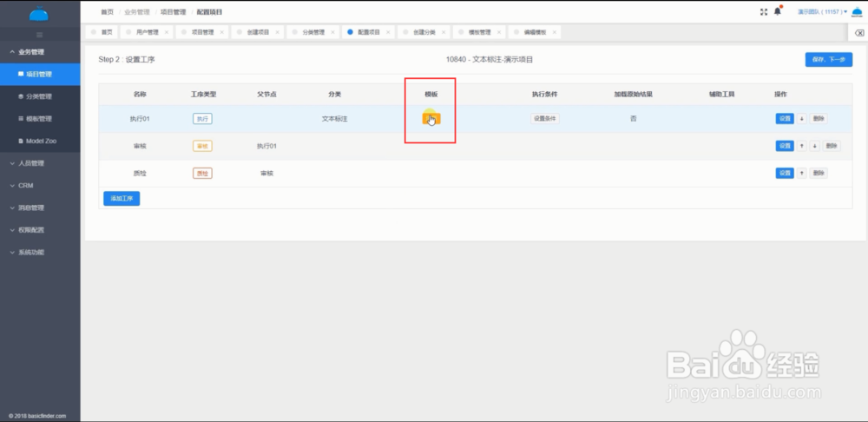Close the 创建项目 tab with its x
868x422 pixels.
pyautogui.click(x=277, y=32)
